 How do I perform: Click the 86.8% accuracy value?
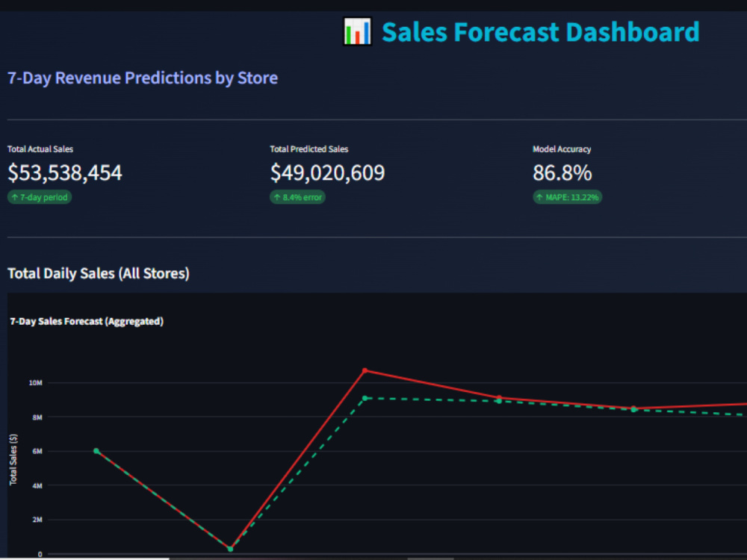coord(562,172)
